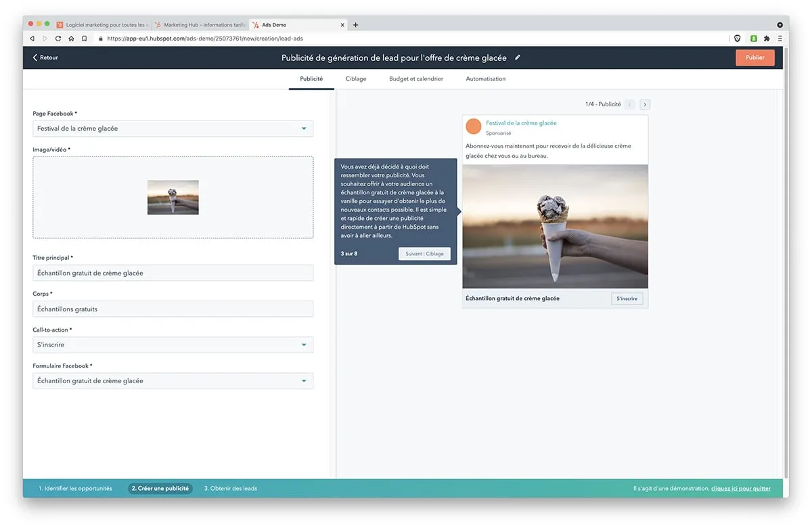Screen dimensions: 812x528
Task: Click the 1/4 - Publicité counter text
Action: [603, 104]
